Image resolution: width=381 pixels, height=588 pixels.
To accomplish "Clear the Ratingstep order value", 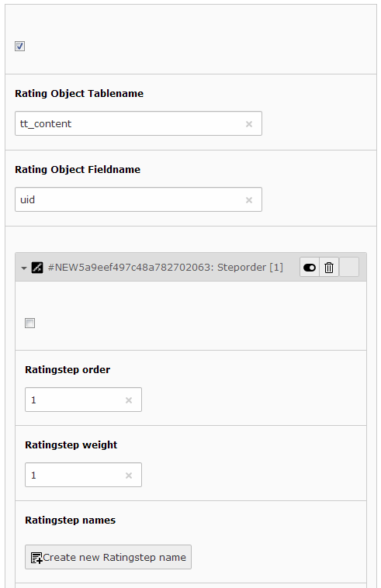I will tap(129, 400).
